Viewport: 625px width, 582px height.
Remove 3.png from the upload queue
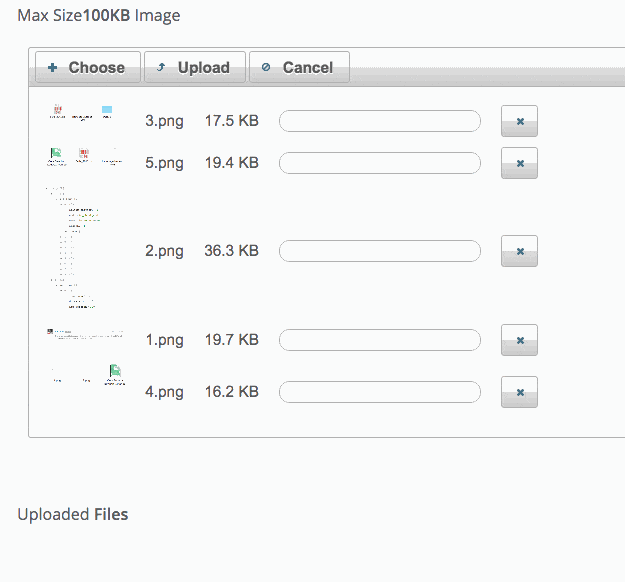[x=519, y=121]
